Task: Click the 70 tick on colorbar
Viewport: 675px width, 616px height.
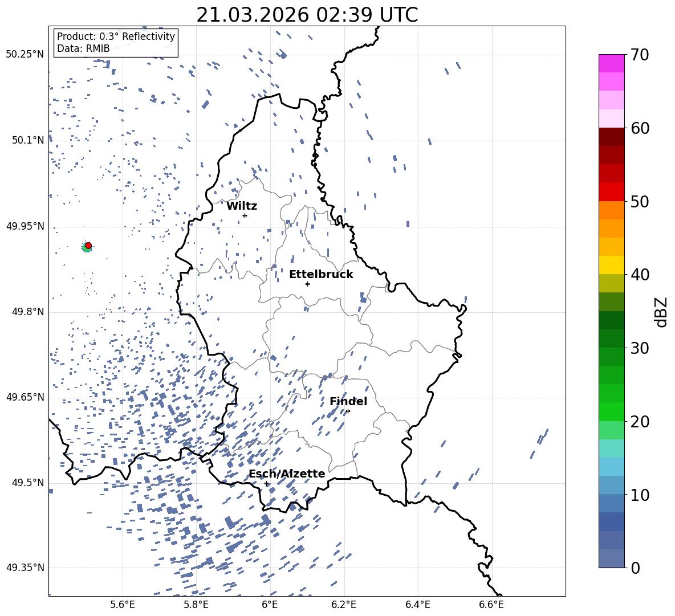Action: click(640, 55)
